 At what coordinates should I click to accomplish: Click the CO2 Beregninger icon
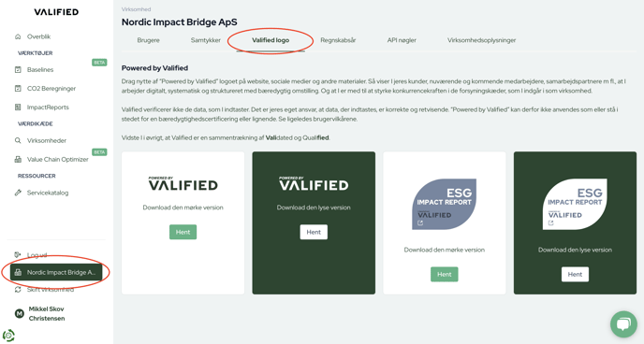click(18, 89)
